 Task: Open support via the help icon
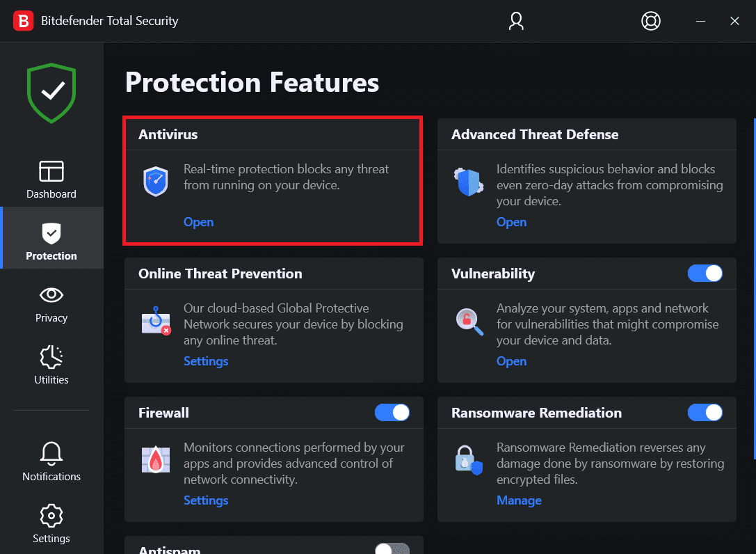(x=651, y=21)
